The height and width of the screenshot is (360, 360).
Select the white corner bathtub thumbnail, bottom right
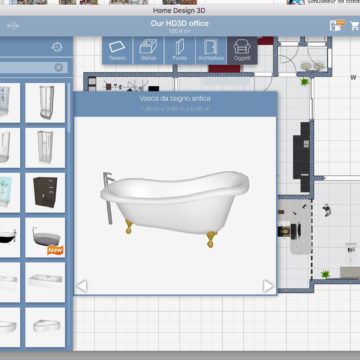click(45, 327)
